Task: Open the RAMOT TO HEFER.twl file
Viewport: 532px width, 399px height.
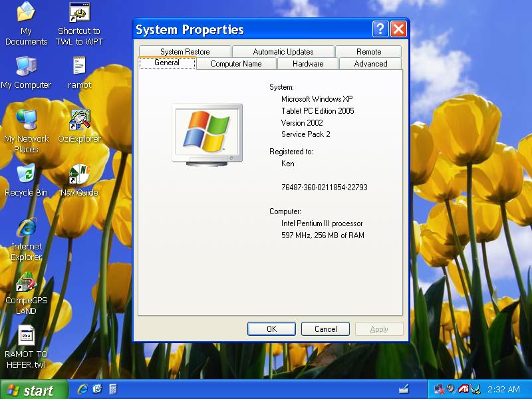Action: click(x=26, y=336)
